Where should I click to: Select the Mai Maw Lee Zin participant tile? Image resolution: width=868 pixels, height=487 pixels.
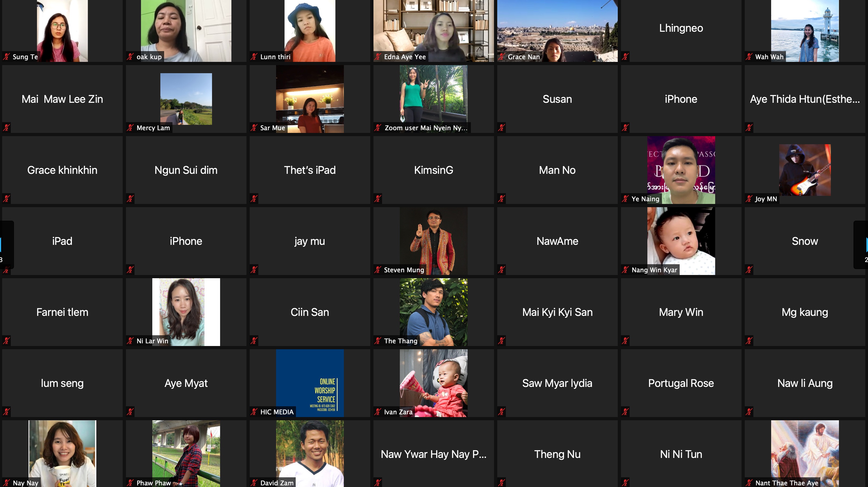pos(62,99)
